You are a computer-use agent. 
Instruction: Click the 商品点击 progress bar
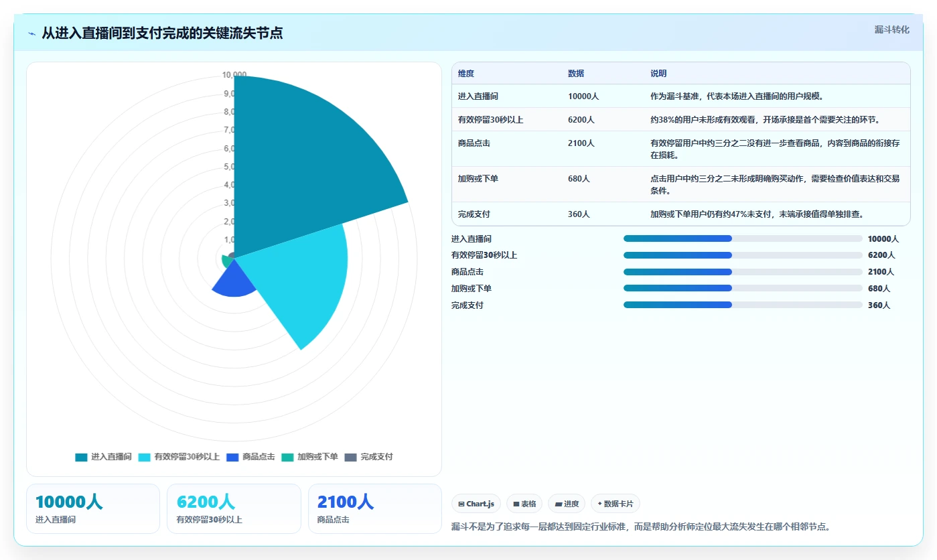click(743, 271)
